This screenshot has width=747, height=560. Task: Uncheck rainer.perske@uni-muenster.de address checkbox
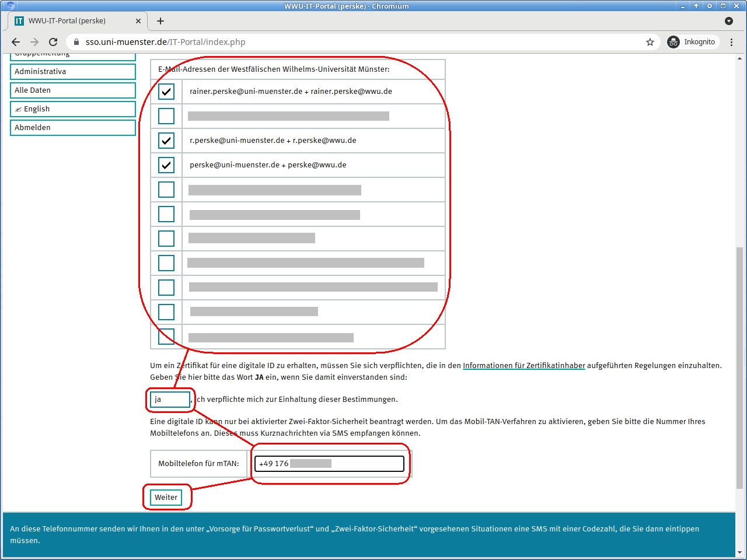click(166, 92)
